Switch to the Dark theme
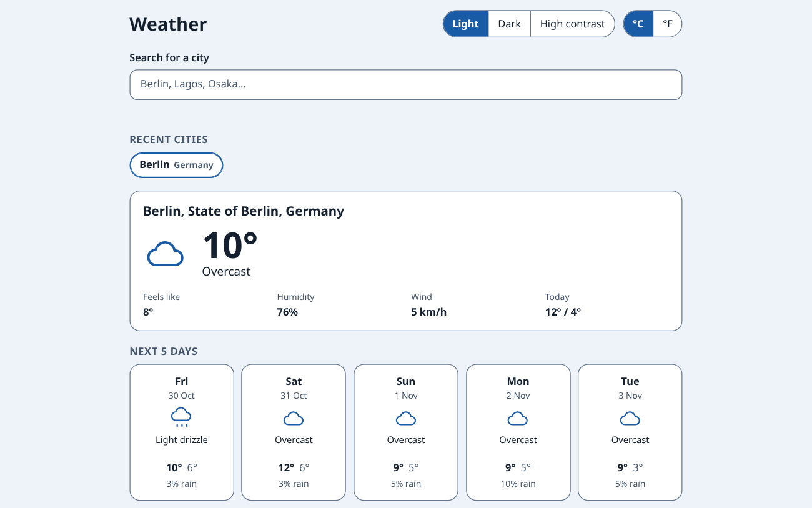This screenshot has width=812, height=508. coord(510,24)
